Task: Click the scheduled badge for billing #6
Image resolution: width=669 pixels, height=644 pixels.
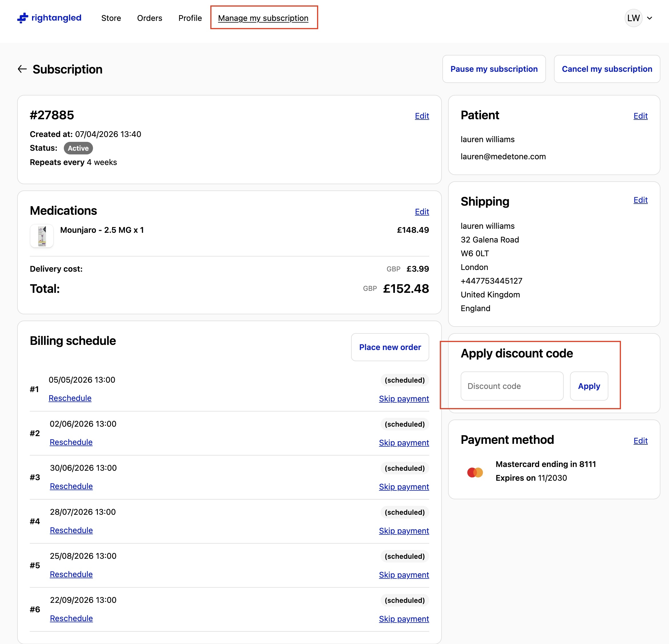Action: tap(405, 600)
